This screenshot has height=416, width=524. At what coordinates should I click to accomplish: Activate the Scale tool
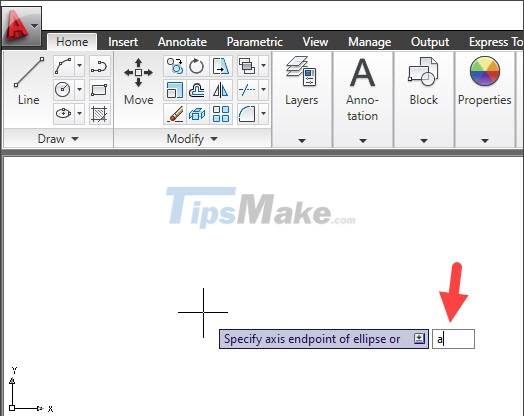[174, 90]
